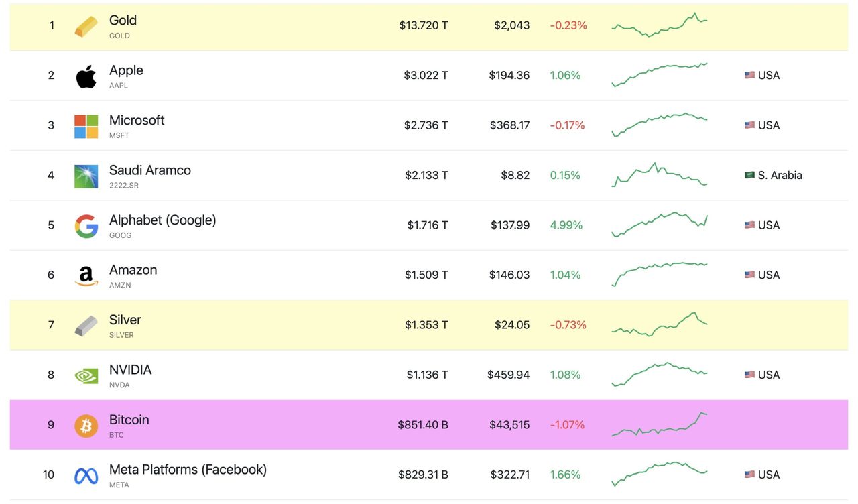
Task: Click the Meta Platforms logo icon
Action: [x=86, y=476]
